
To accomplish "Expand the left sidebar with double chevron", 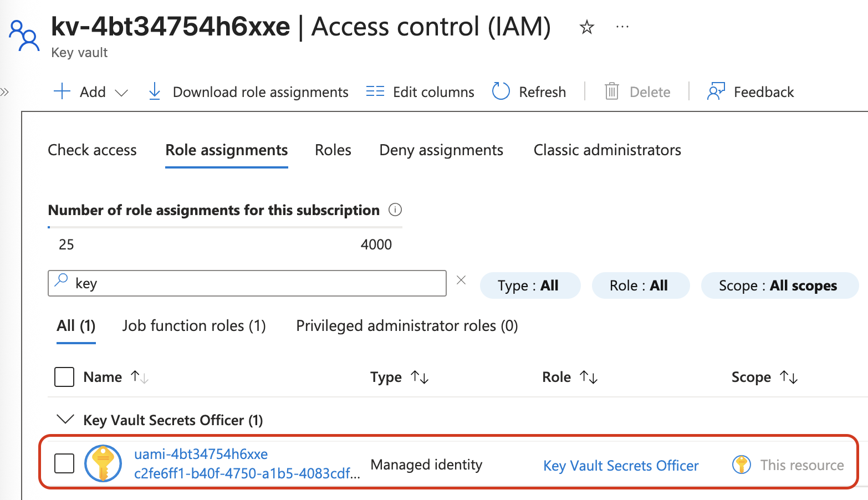I will [x=5, y=92].
